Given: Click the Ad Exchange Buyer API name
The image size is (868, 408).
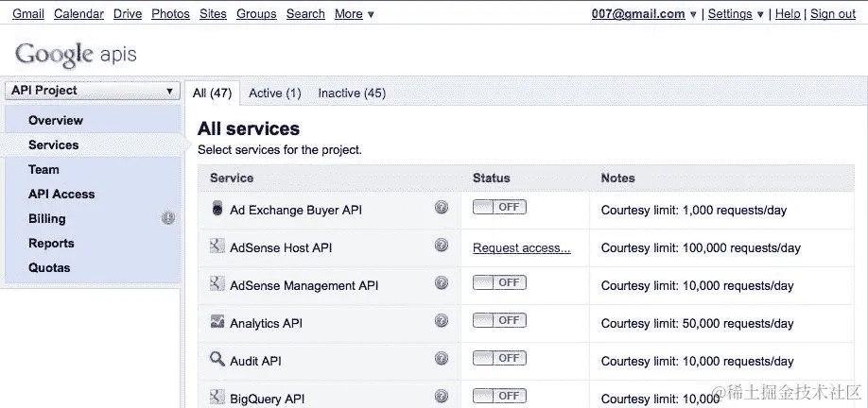Looking at the screenshot, I should [296, 211].
